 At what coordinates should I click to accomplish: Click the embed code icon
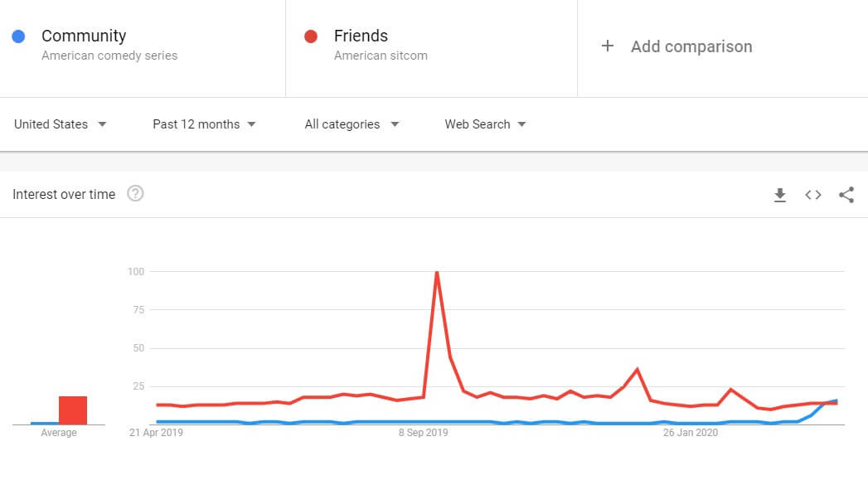pyautogui.click(x=813, y=195)
